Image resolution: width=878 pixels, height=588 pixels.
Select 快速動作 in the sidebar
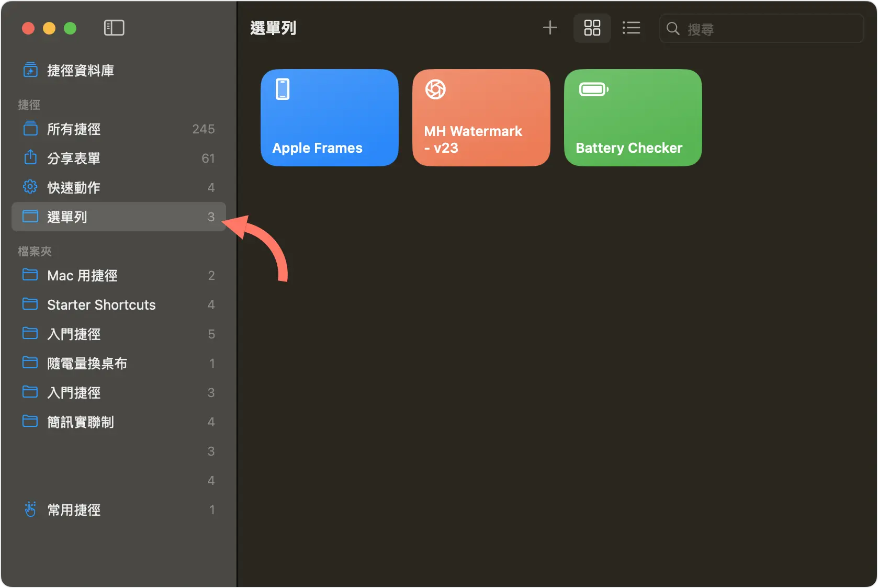click(x=119, y=187)
